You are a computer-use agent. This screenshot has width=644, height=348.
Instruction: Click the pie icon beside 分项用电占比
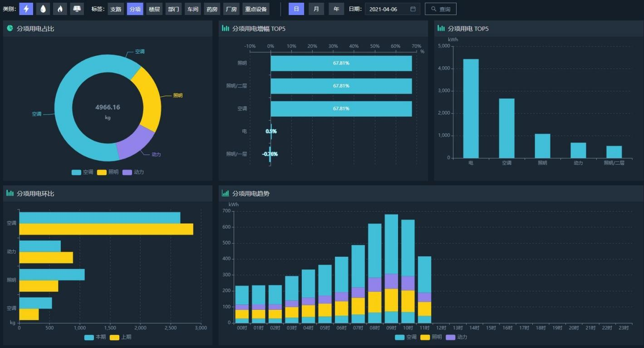(x=10, y=29)
